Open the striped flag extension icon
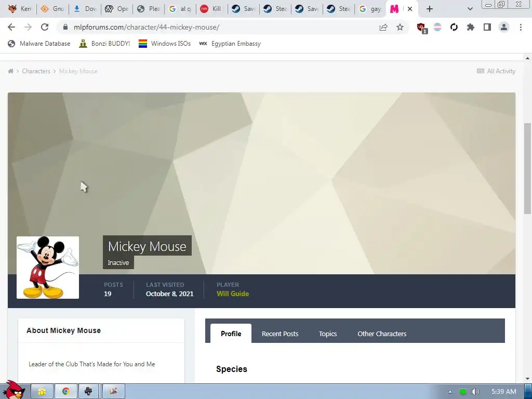 (x=437, y=27)
